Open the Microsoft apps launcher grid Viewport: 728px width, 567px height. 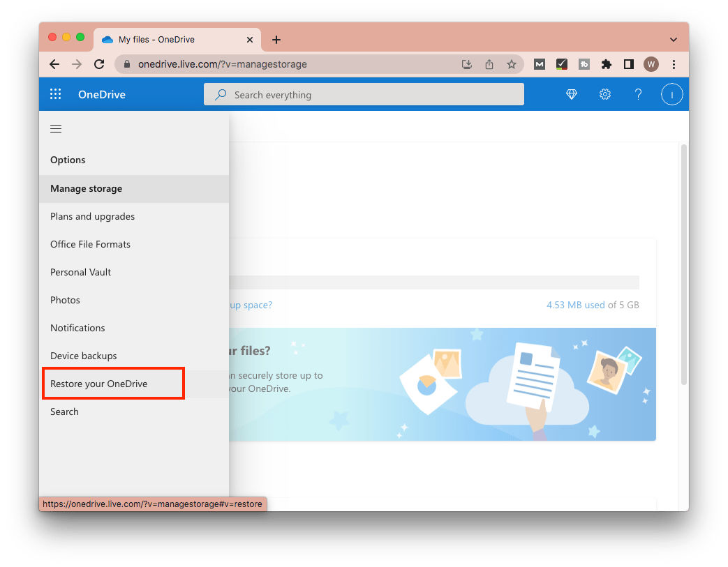coord(56,95)
